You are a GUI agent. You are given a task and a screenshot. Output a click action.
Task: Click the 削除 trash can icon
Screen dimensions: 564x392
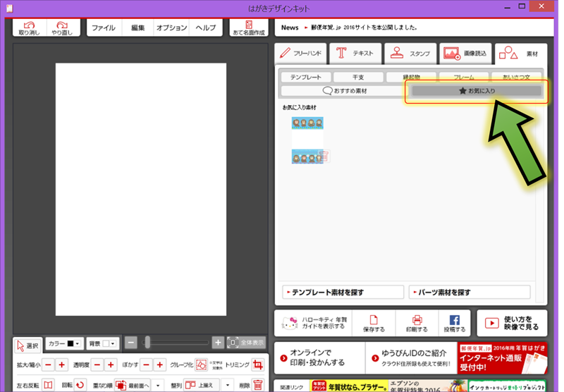coord(258,385)
